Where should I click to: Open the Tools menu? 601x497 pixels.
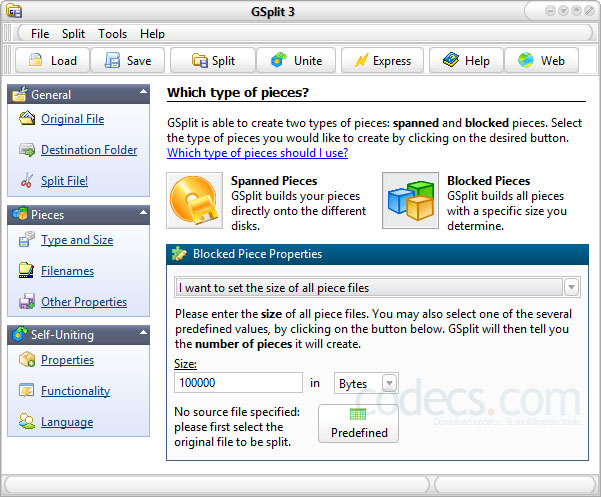[x=112, y=34]
